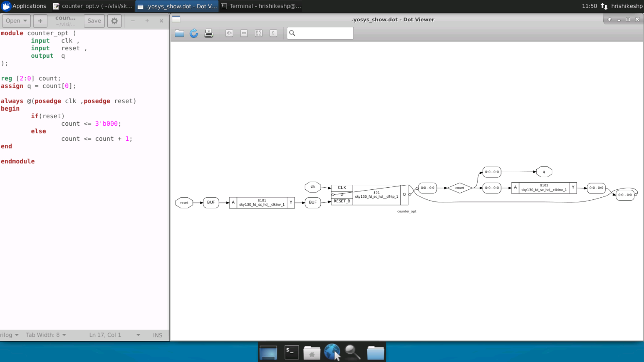Reset zoom to 100% with the last toolbar icon
The width and height of the screenshot is (644, 362).
(273, 33)
